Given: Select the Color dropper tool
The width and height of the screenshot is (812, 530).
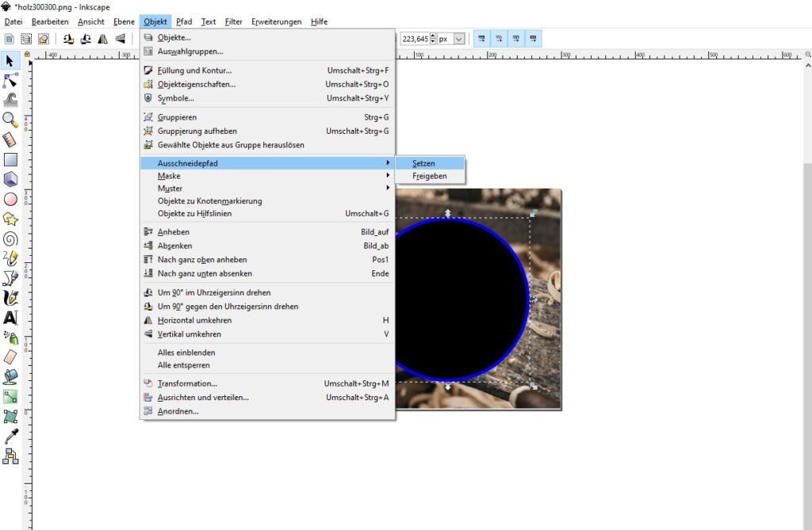Looking at the screenshot, I should (x=10, y=436).
